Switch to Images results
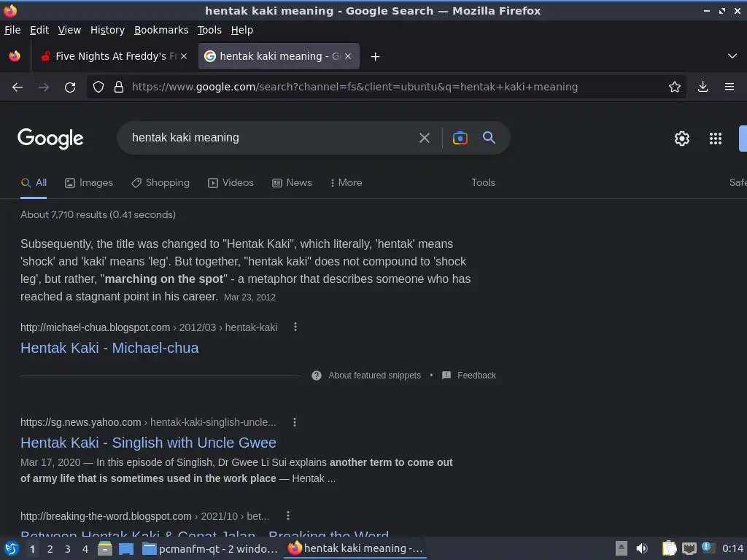747x560 pixels. 89,183
